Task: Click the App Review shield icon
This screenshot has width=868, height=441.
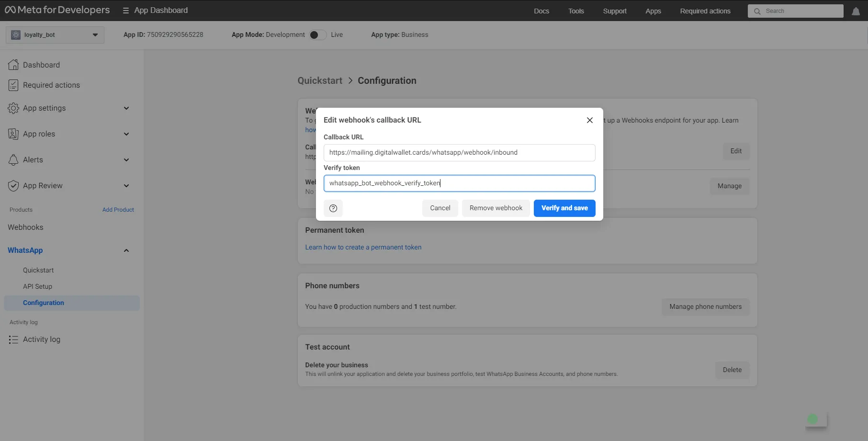Action: click(13, 186)
